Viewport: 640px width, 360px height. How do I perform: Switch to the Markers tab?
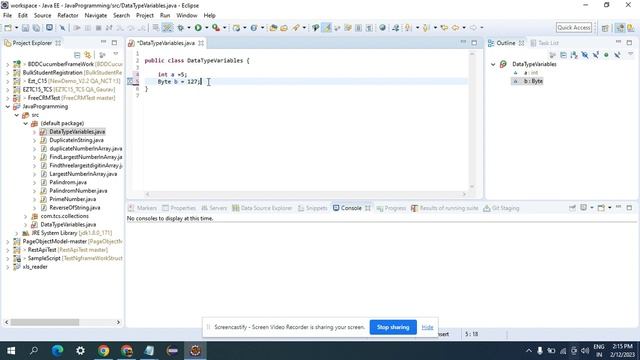(142, 208)
